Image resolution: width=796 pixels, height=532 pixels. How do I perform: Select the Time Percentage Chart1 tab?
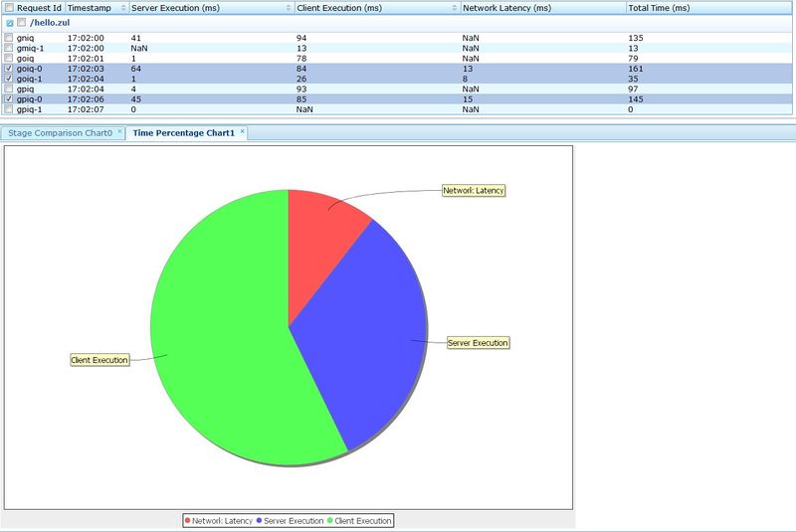(182, 132)
